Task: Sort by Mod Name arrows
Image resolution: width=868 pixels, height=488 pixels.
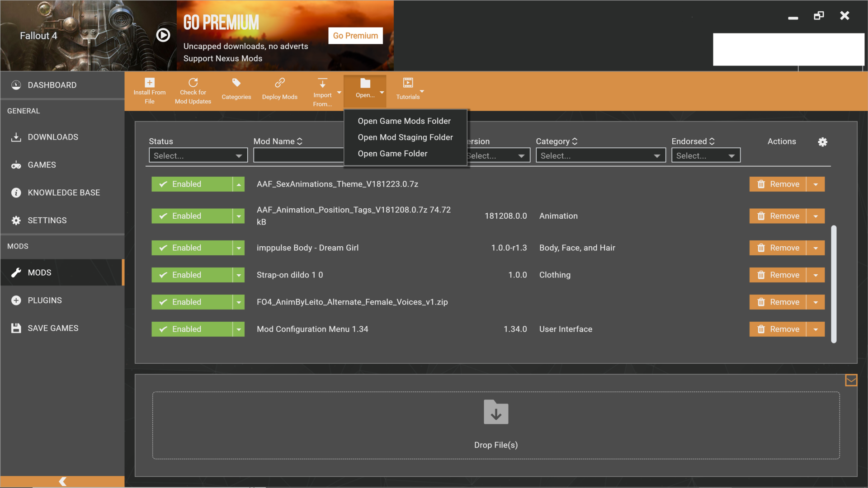Action: pyautogui.click(x=299, y=141)
